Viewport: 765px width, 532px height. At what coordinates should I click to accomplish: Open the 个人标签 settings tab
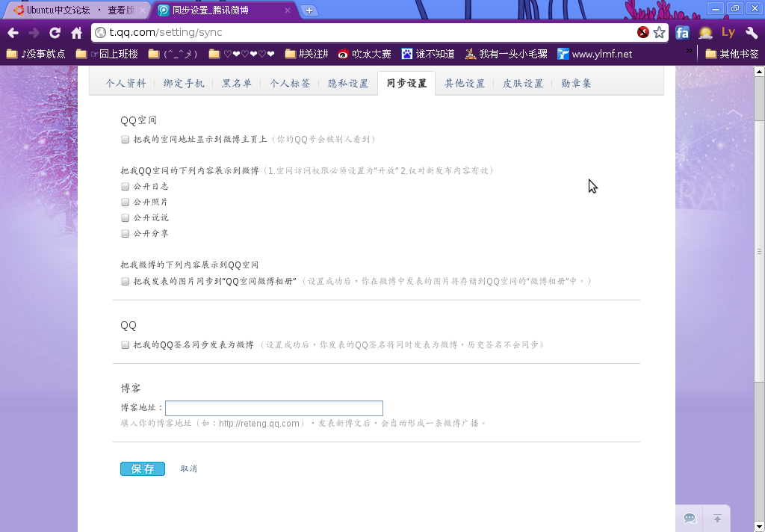(291, 84)
